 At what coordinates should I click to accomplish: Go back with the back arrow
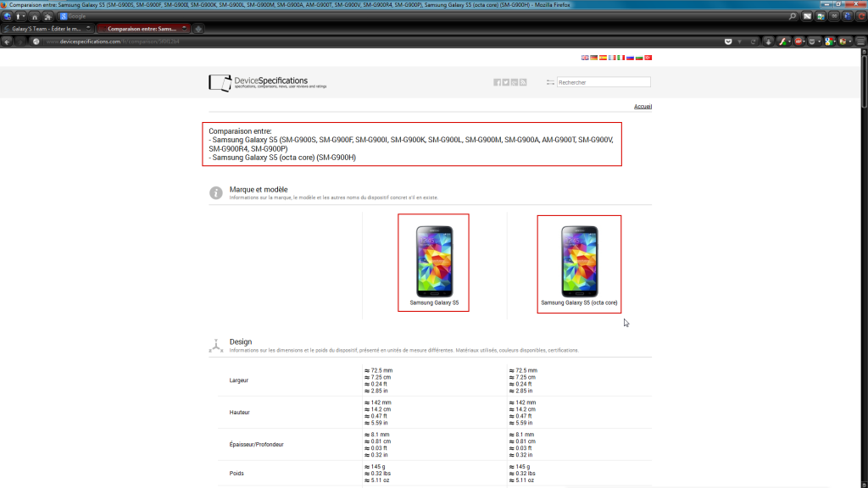[7, 42]
